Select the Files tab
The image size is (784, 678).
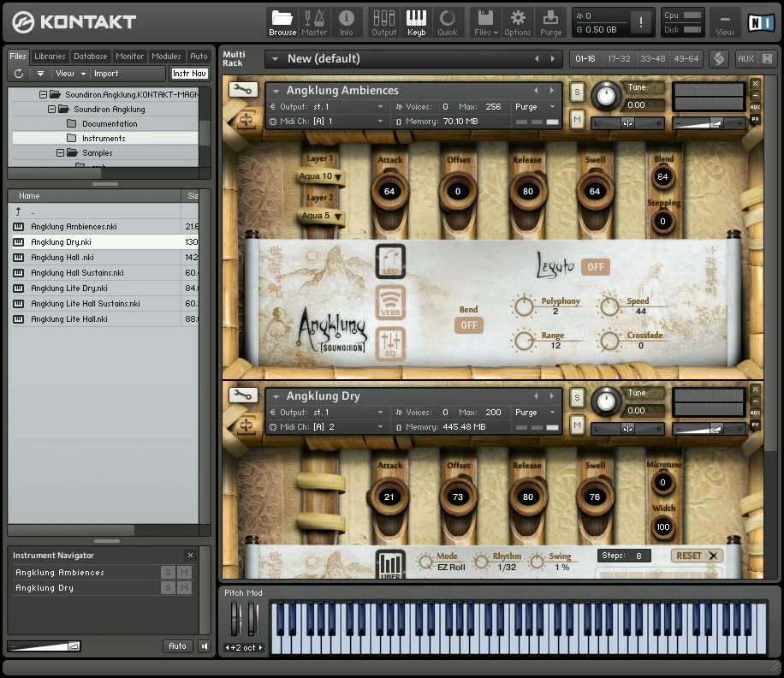tap(18, 56)
